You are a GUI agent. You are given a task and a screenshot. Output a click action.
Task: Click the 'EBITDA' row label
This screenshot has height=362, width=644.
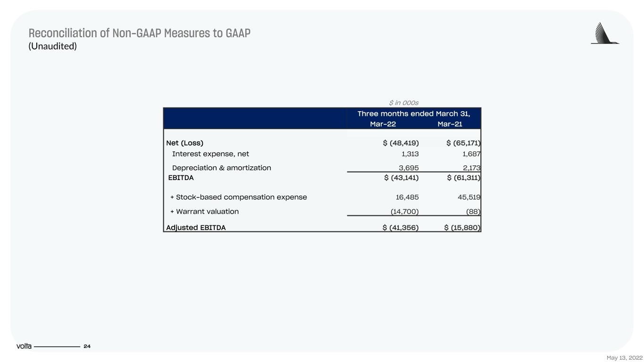181,178
